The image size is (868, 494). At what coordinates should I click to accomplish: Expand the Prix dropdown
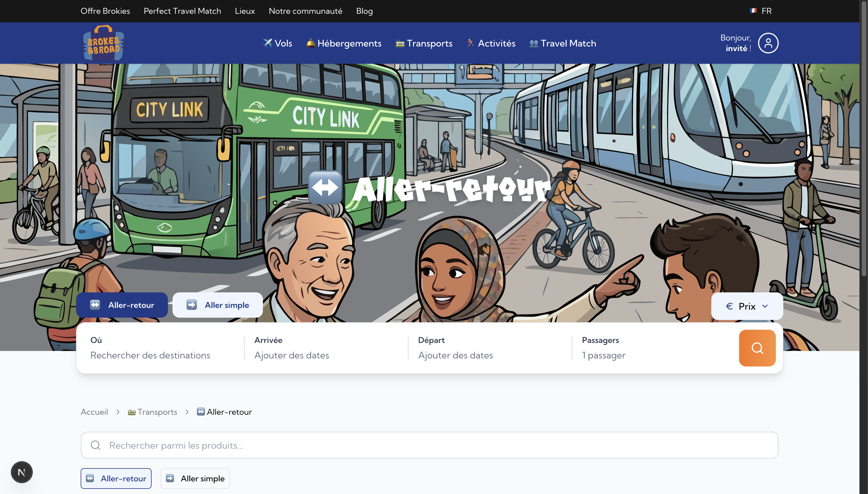[x=747, y=306]
